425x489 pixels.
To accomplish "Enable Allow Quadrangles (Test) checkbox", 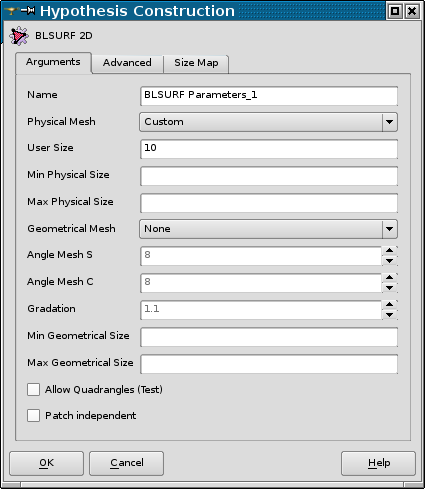I will 33,389.
